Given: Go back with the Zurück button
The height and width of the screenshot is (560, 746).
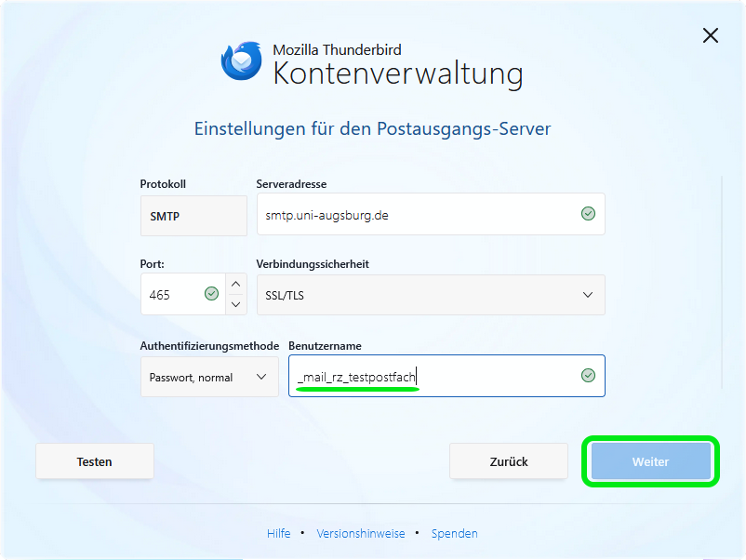Looking at the screenshot, I should tap(508, 461).
